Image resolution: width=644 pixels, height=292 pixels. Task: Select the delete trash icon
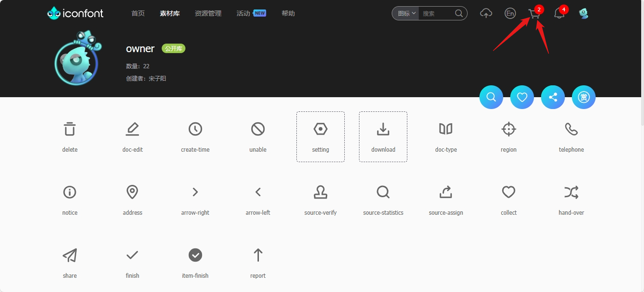click(x=70, y=129)
